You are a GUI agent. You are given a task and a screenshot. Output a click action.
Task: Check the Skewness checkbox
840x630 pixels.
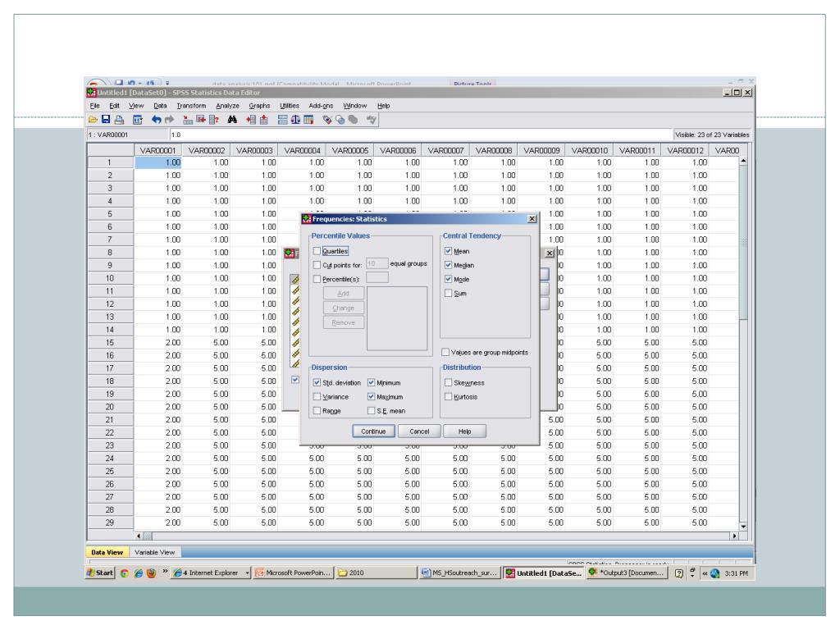(449, 382)
